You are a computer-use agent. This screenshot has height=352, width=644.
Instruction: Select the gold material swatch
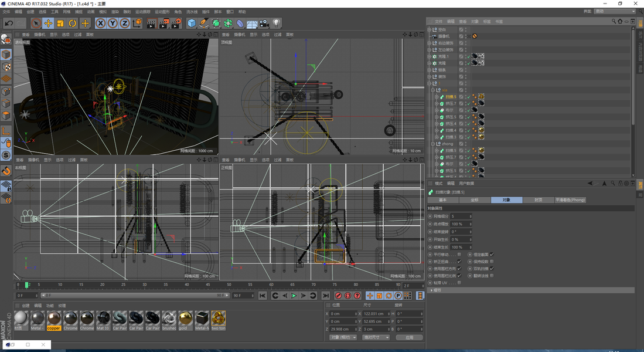[185, 319]
